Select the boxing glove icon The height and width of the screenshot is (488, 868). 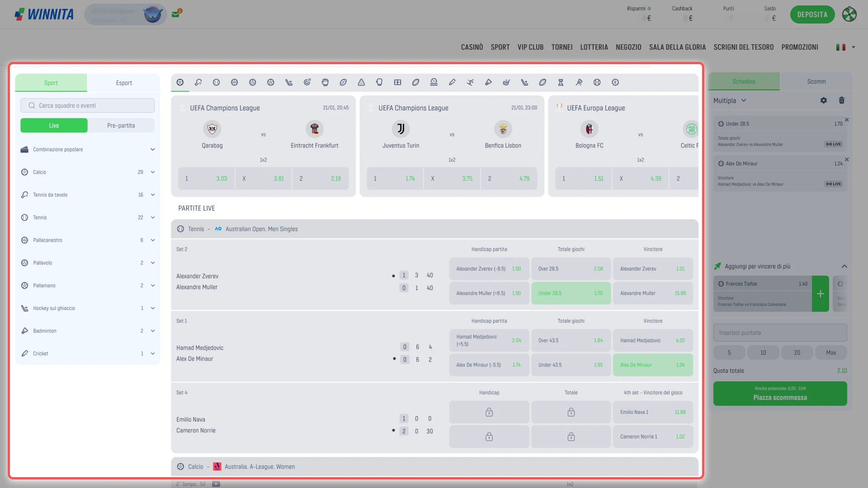(x=379, y=82)
